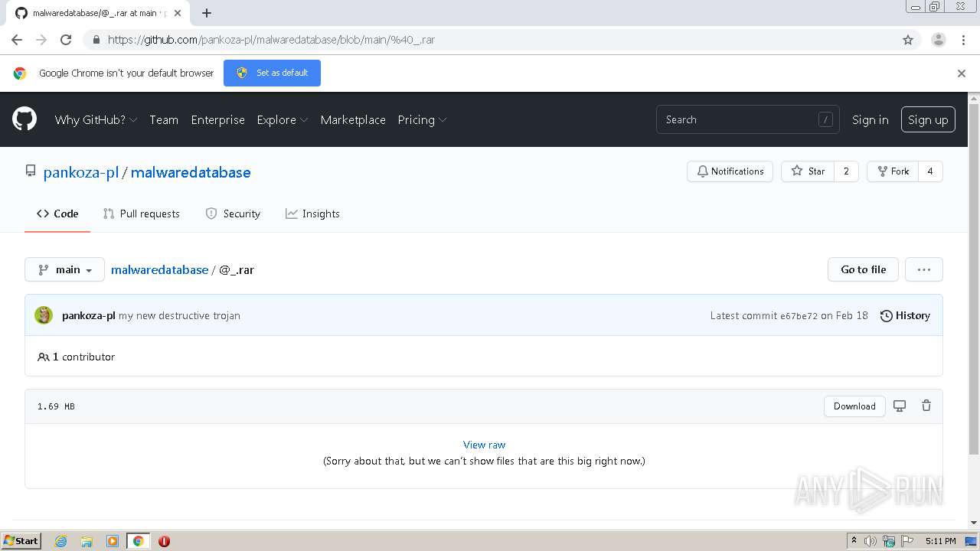The width and height of the screenshot is (980, 551).
Task: Click the action center flag tray icon
Action: coord(907,541)
